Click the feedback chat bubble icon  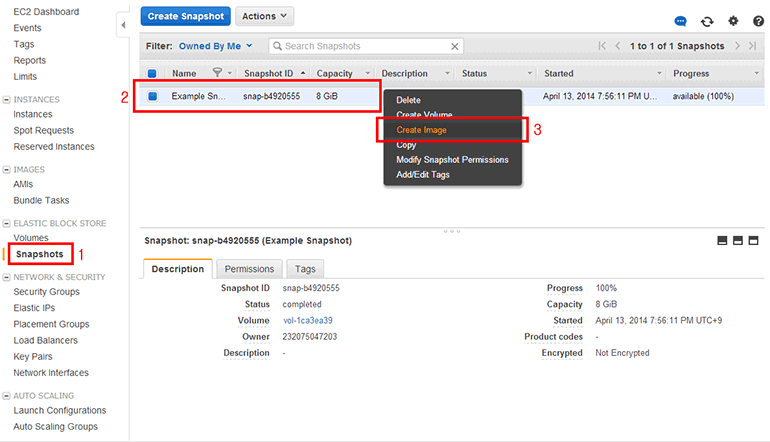coord(681,21)
